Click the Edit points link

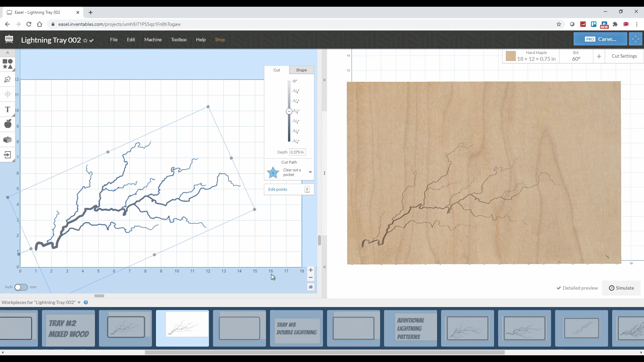[x=278, y=189]
